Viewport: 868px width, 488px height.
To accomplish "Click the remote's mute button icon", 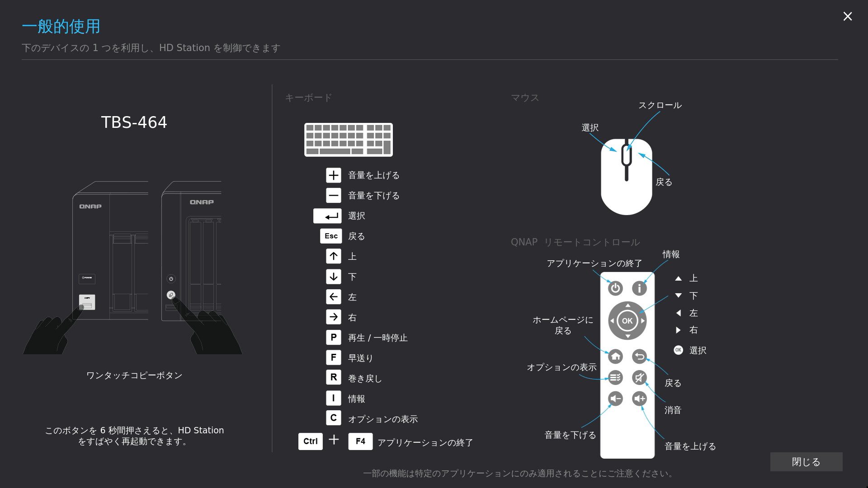I will 639,377.
